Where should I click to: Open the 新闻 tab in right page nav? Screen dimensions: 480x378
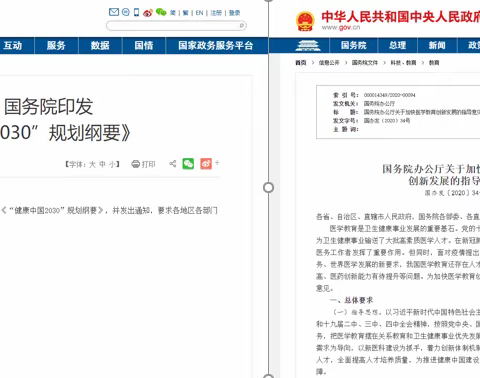437,46
